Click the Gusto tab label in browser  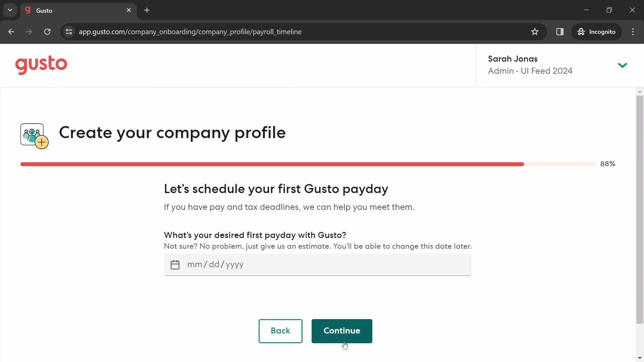(x=44, y=10)
